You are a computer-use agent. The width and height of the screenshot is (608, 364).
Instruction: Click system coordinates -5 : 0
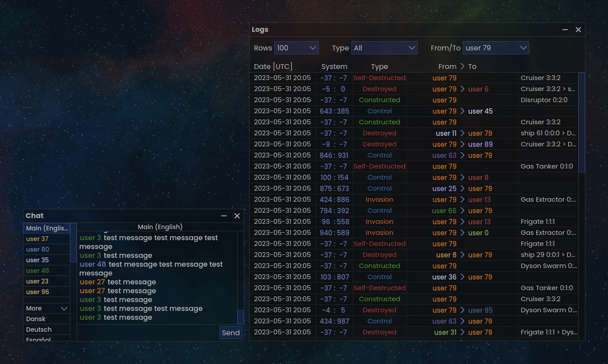click(x=334, y=89)
